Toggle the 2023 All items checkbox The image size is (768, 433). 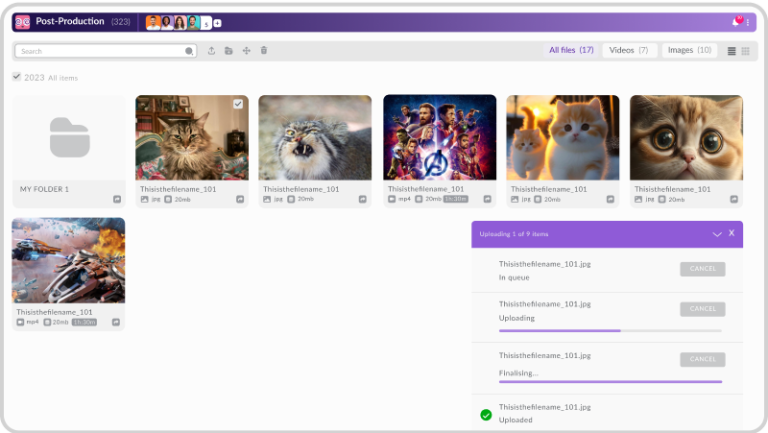(16, 77)
